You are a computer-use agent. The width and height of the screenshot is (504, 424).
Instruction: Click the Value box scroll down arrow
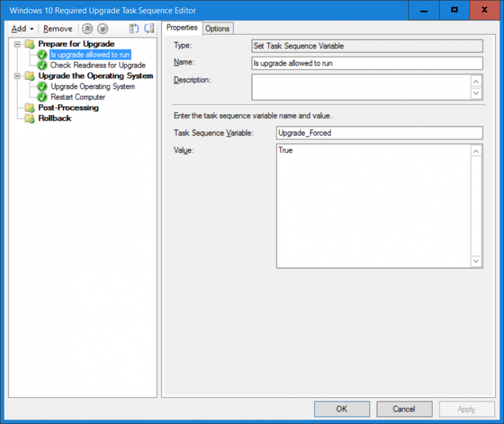coord(476,261)
